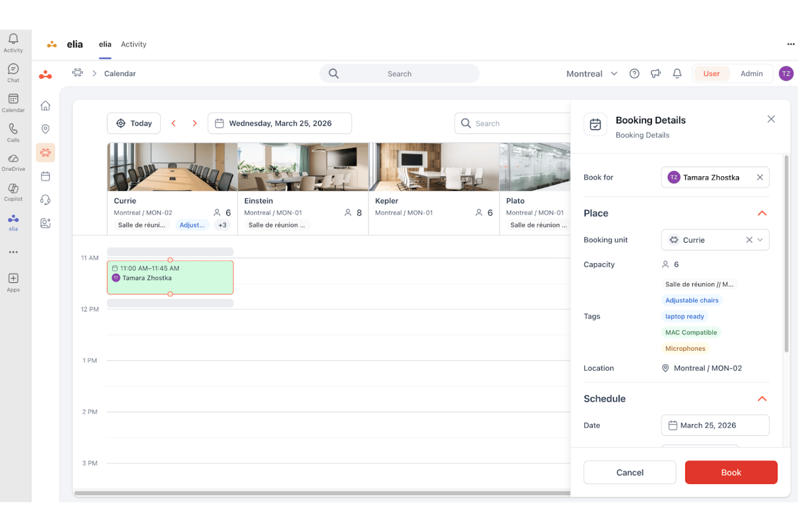
Task: Collapse the Place section
Action: click(762, 213)
